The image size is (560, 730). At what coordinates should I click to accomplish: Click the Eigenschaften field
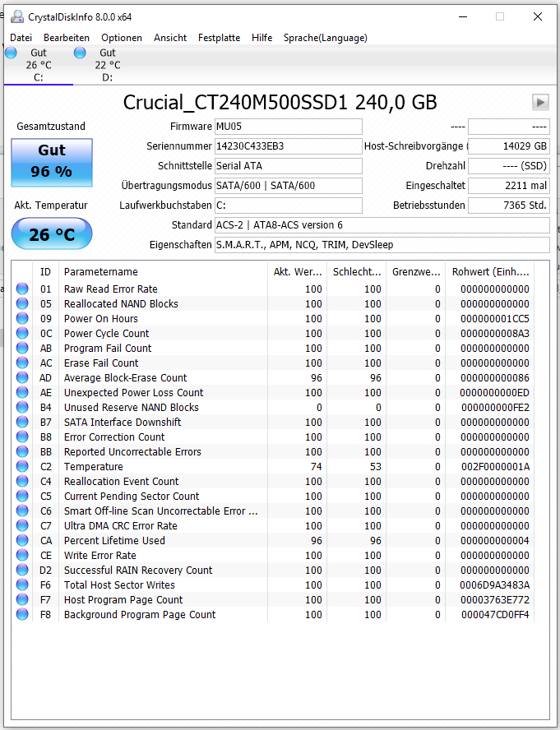382,244
